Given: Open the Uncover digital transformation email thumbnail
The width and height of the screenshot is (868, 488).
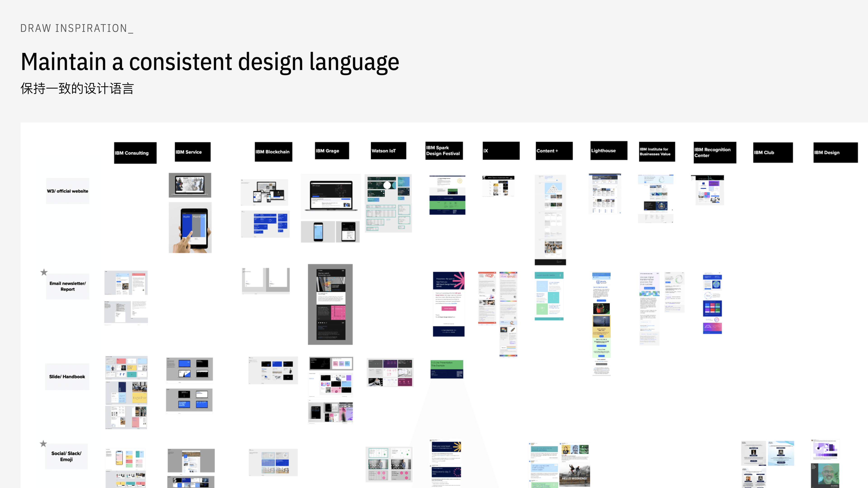Looking at the screenshot, I should tap(649, 308).
